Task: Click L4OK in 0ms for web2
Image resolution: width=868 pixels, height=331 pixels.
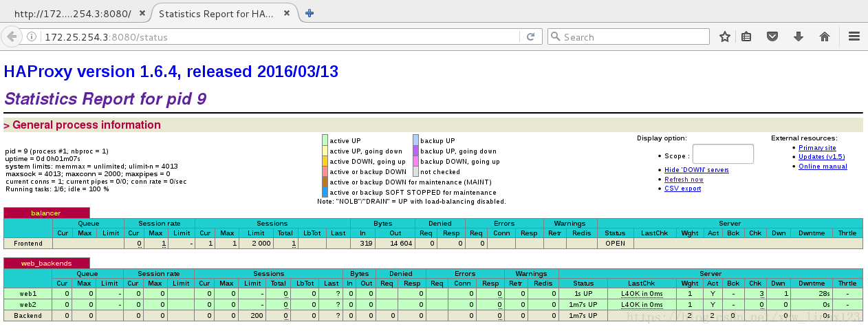Action: pos(642,304)
